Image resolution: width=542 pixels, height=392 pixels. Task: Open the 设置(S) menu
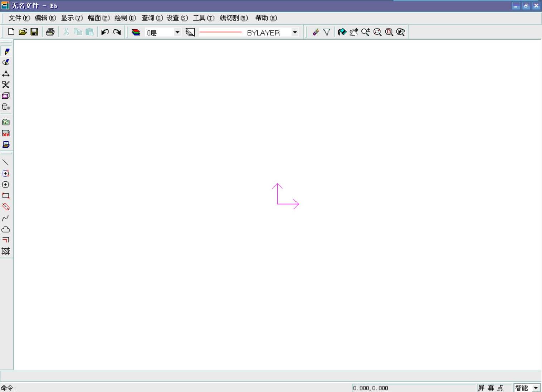(x=177, y=18)
